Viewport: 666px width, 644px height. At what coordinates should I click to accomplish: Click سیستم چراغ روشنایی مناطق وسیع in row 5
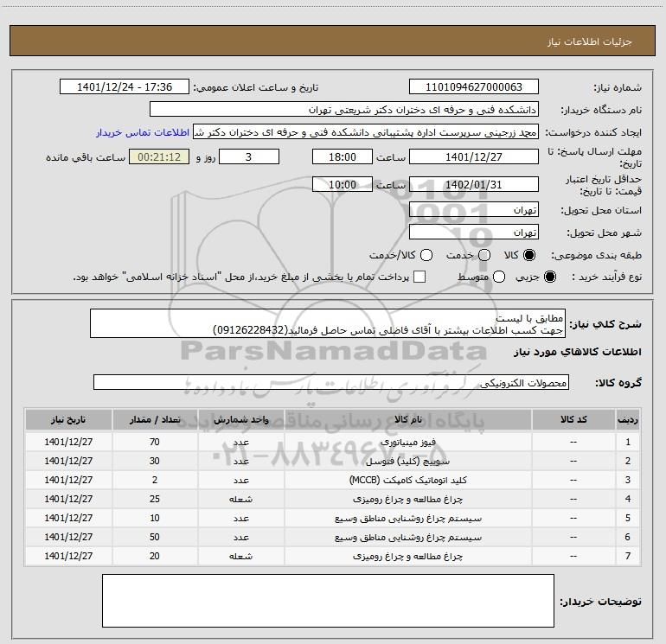pyautogui.click(x=407, y=519)
